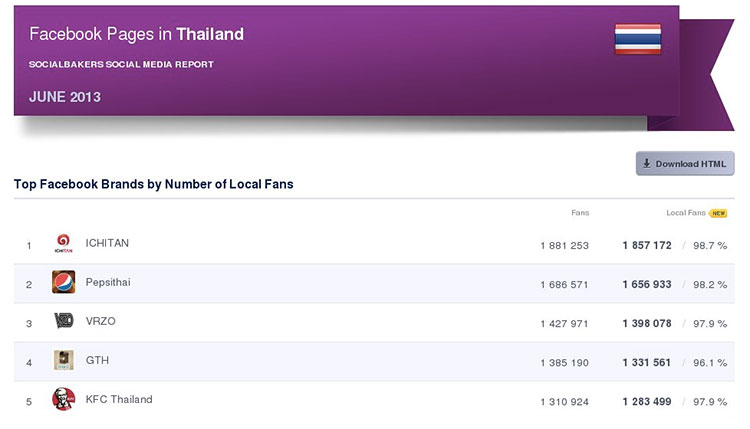Click the Thailand flag icon
This screenshot has width=750, height=429.
pyautogui.click(x=638, y=39)
